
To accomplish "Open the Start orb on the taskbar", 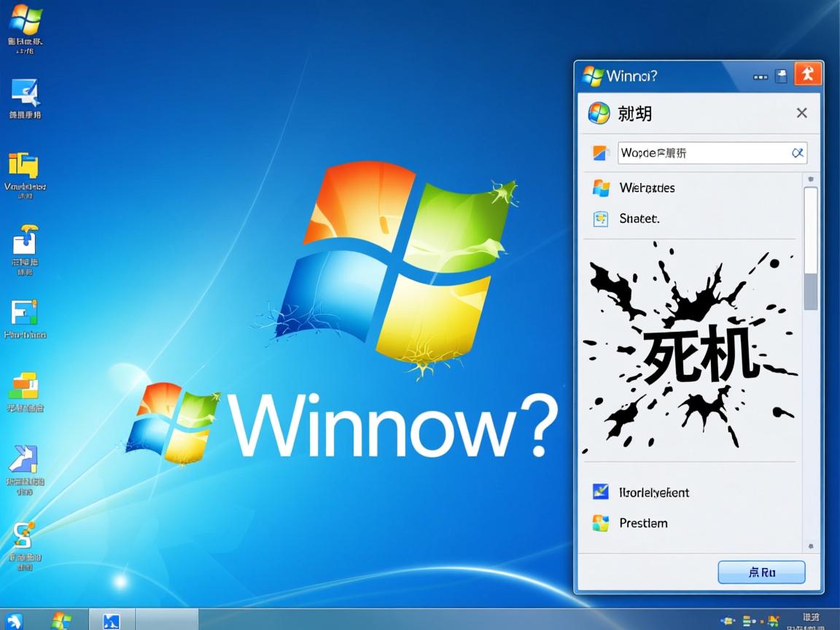I will [15, 621].
